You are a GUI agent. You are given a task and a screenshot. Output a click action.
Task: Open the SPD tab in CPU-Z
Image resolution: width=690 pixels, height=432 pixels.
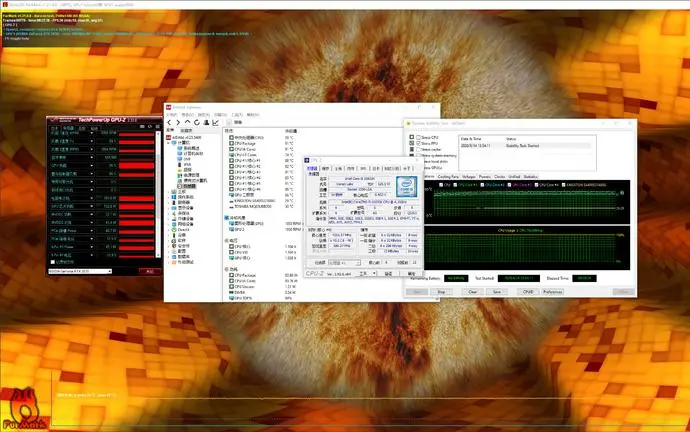363,168
